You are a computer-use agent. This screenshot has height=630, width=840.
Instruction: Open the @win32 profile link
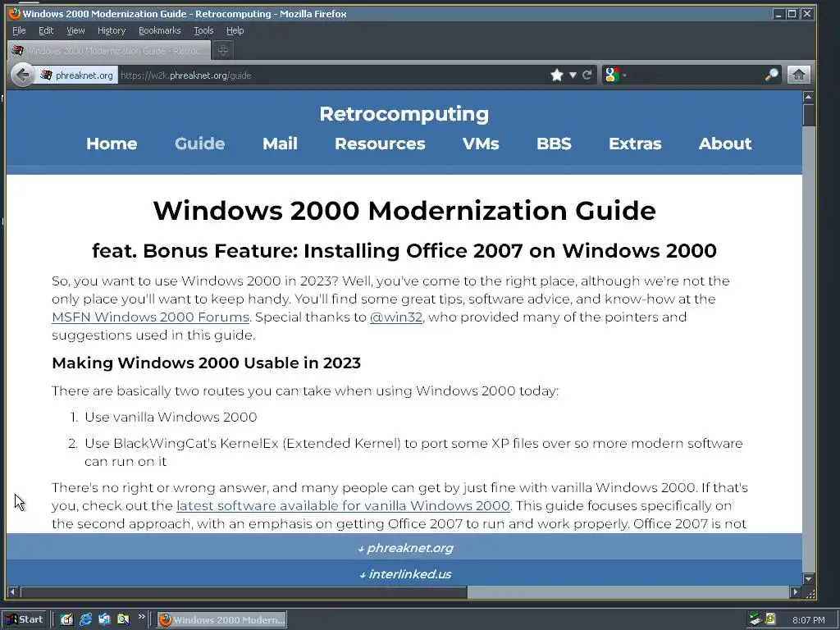[x=396, y=317]
